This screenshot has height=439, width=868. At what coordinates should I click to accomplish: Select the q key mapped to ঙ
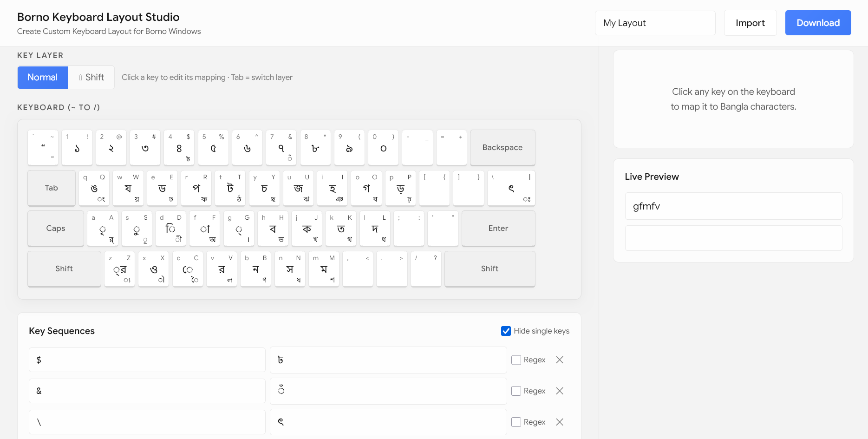coord(94,188)
